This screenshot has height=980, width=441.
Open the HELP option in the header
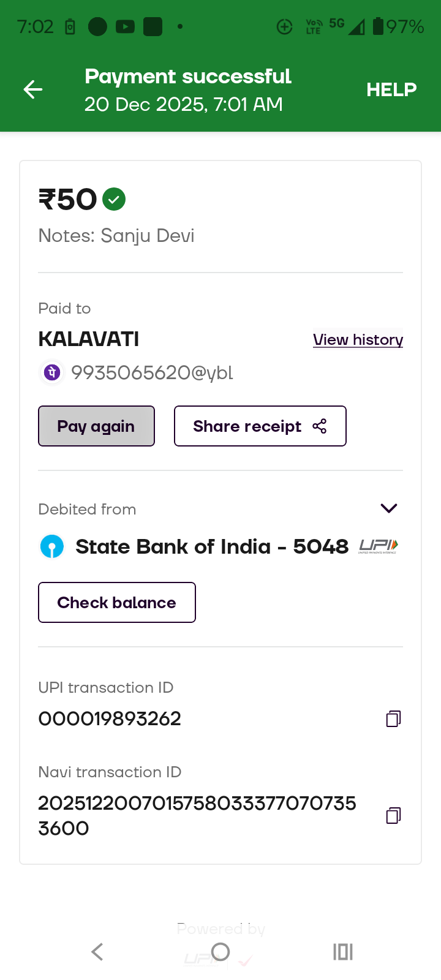click(391, 89)
